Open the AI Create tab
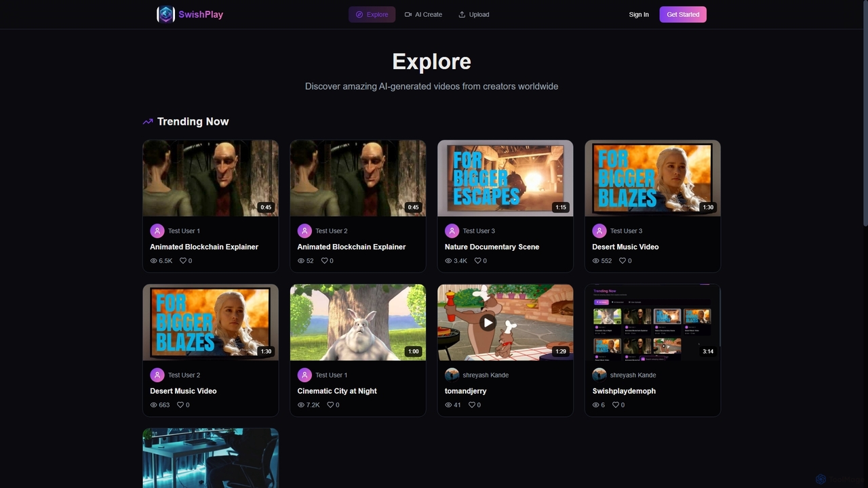Viewport: 868px width, 488px height. click(423, 14)
